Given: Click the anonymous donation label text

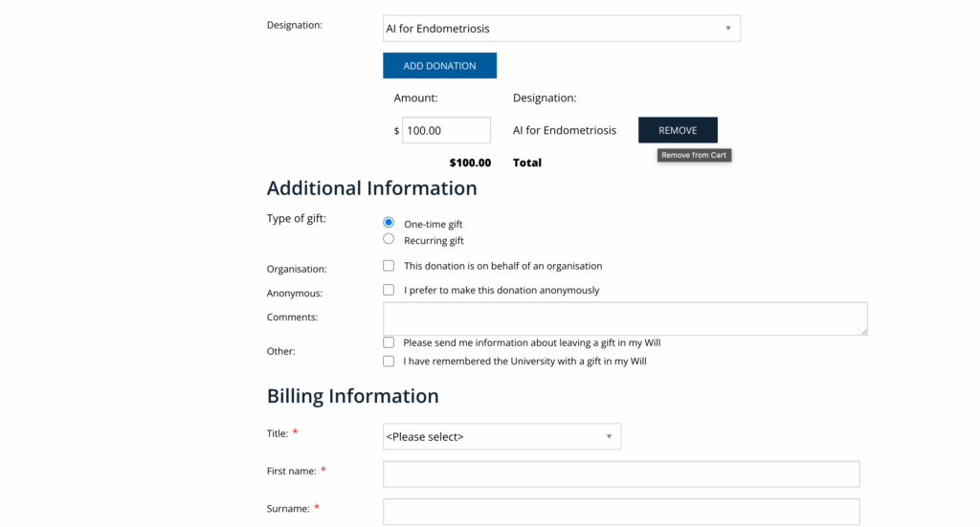Looking at the screenshot, I should 501,291.
